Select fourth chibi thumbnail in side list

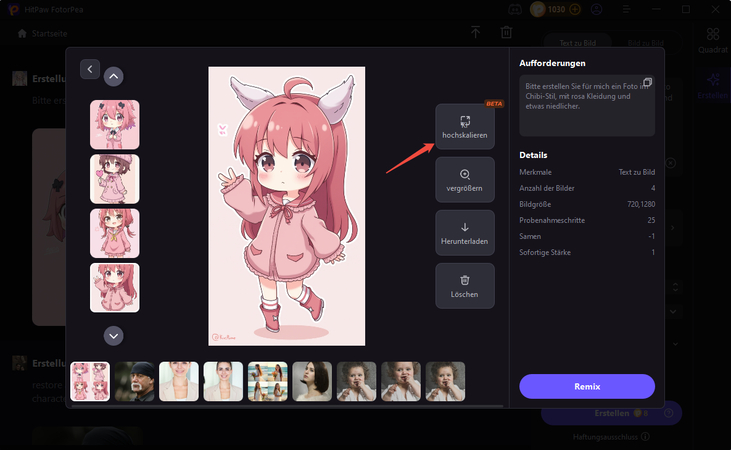tap(115, 288)
